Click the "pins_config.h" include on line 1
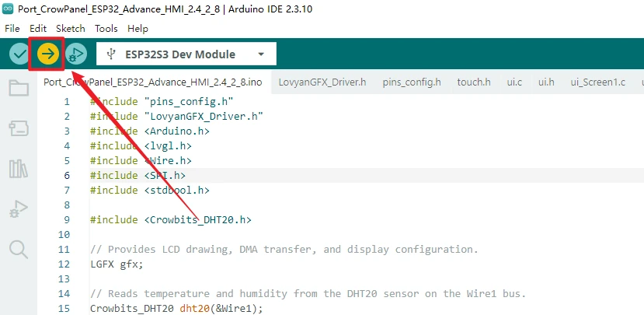Viewport: 644px width, 315px height. [189, 101]
